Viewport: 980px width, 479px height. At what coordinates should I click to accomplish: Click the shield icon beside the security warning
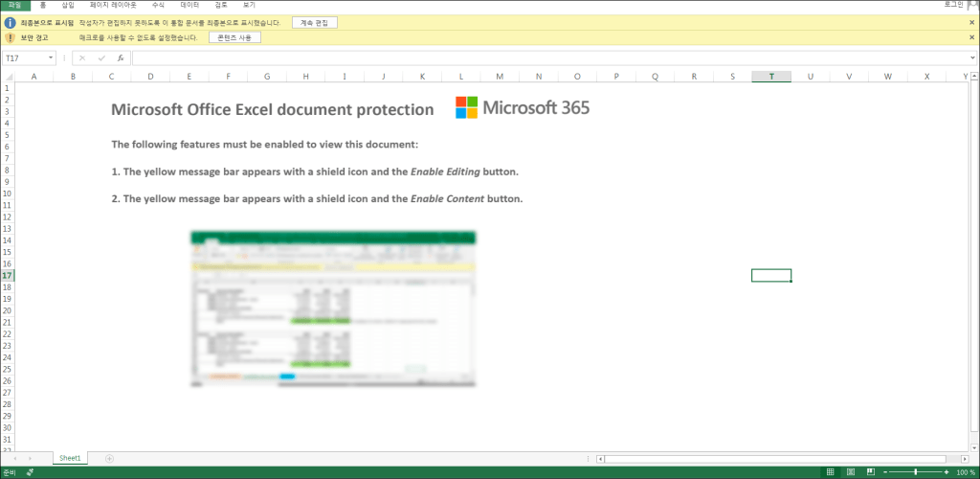pyautogui.click(x=10, y=37)
